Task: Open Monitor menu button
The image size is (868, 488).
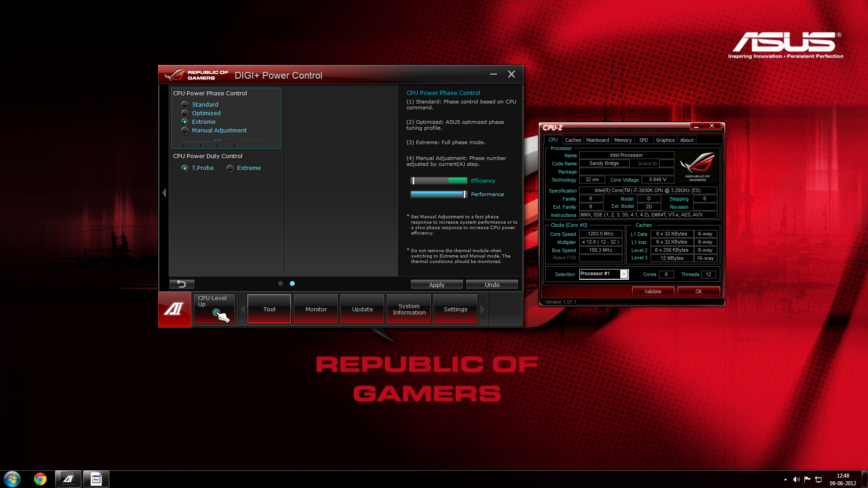Action: point(316,309)
